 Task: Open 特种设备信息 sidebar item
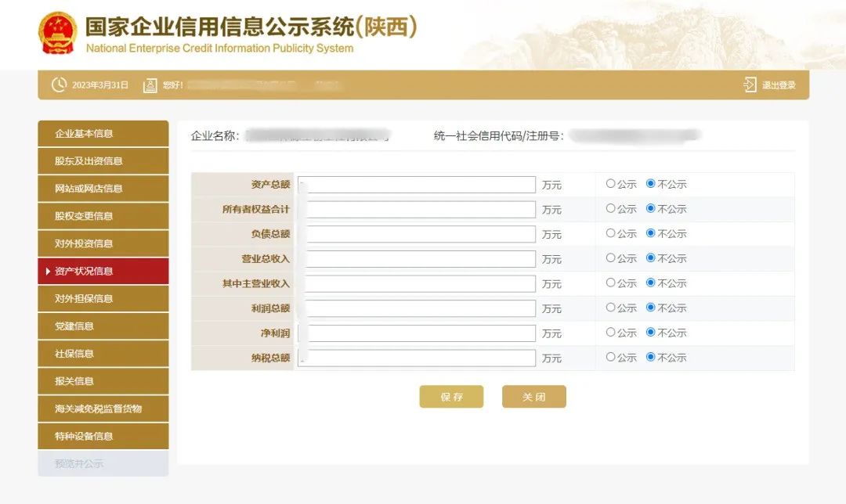click(103, 436)
